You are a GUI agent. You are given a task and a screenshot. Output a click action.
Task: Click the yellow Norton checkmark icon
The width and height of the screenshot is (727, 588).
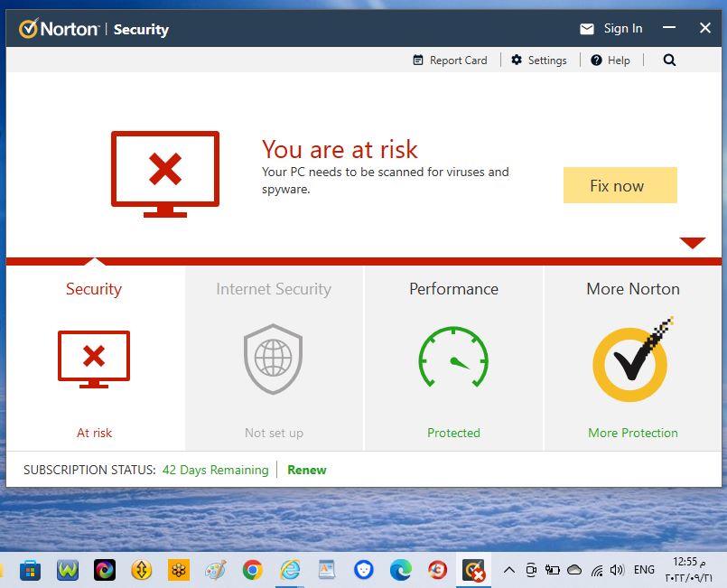pyautogui.click(x=632, y=359)
